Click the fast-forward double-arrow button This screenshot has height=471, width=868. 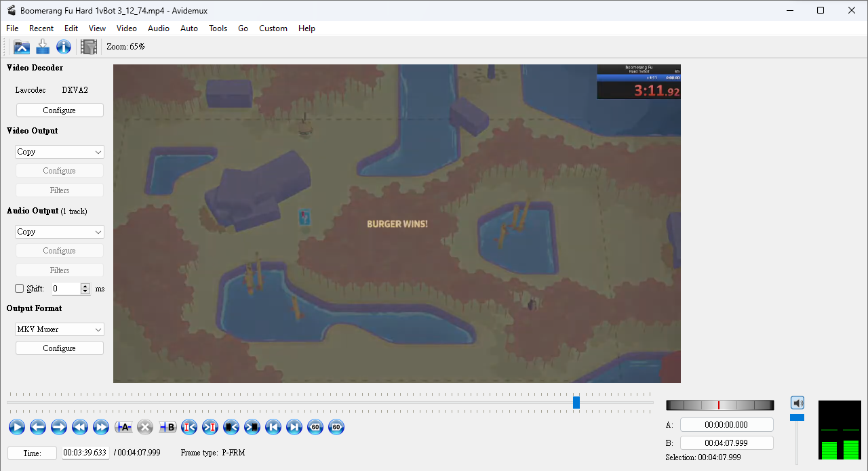click(x=101, y=427)
